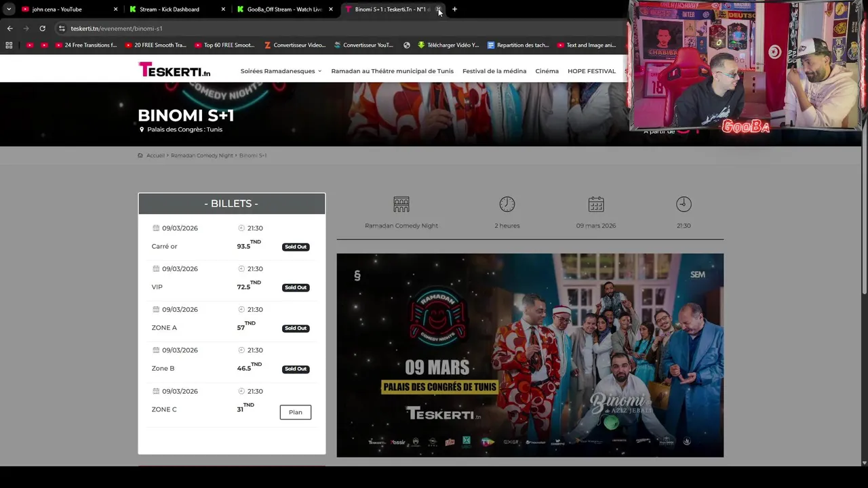Screen dimensions: 868x488
Task: Click the Binomi S+1 breadcrumb text
Action: pyautogui.click(x=253, y=155)
